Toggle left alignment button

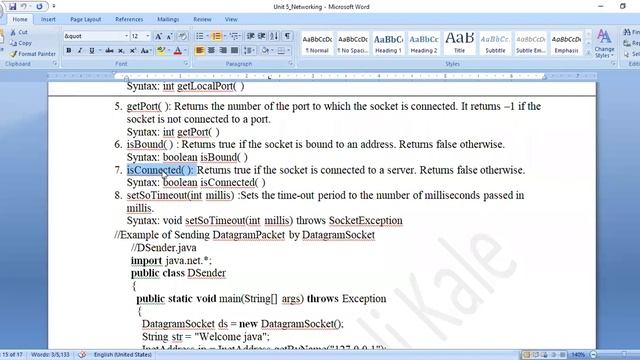coord(200,51)
